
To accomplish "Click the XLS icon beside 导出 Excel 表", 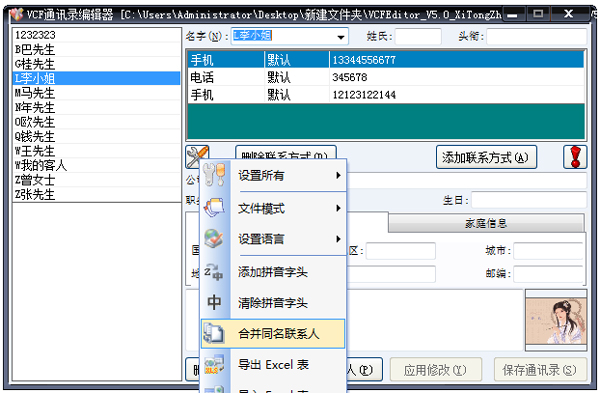I will pos(214,365).
